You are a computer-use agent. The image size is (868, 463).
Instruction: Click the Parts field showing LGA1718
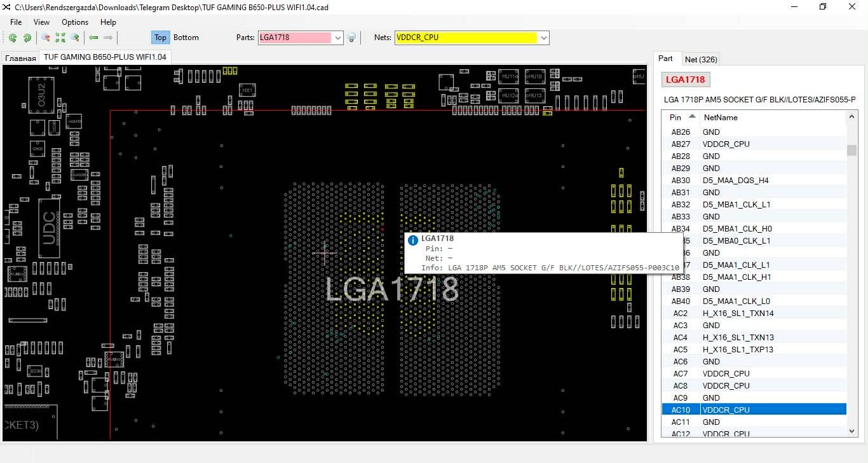tap(295, 38)
